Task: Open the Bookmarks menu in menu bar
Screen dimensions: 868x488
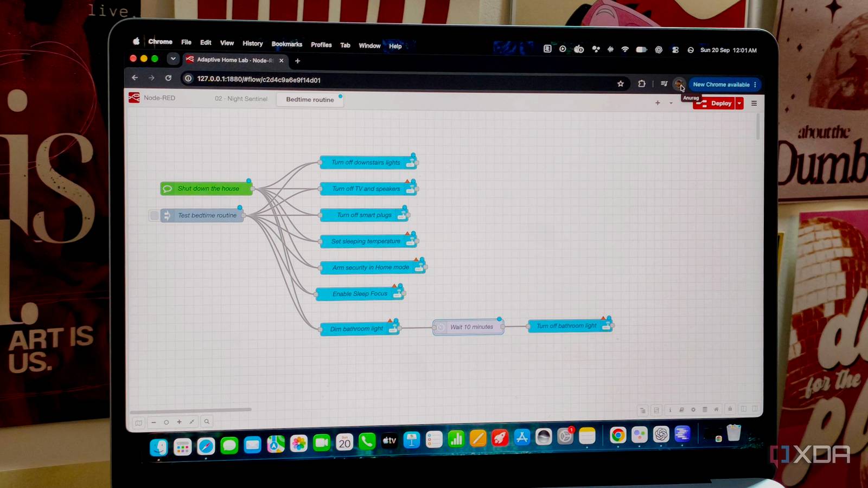Action: tap(287, 44)
